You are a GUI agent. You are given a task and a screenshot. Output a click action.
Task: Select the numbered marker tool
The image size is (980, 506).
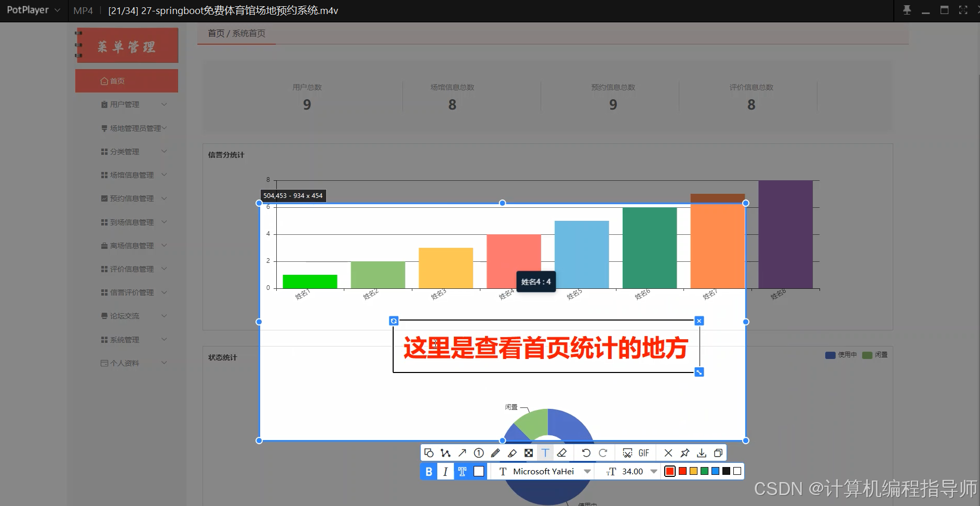click(x=479, y=453)
